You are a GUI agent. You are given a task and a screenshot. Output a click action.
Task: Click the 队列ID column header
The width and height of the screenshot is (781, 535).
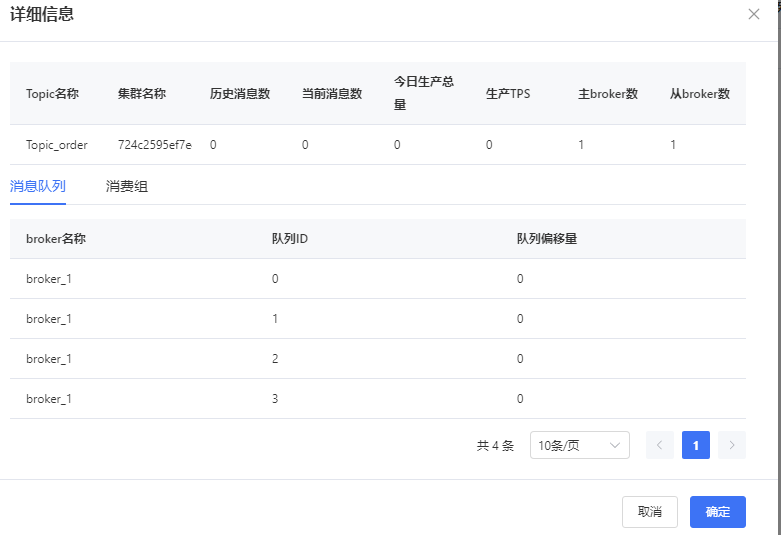click(x=289, y=239)
